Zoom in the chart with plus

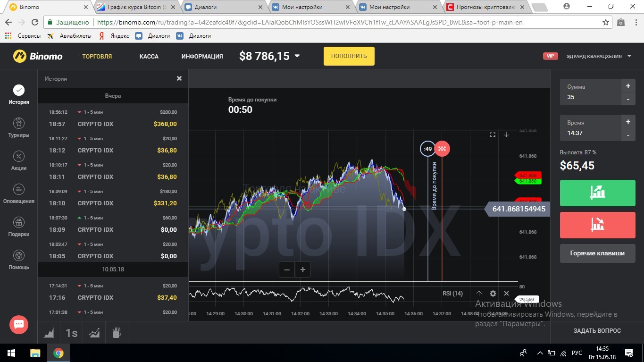point(303,270)
